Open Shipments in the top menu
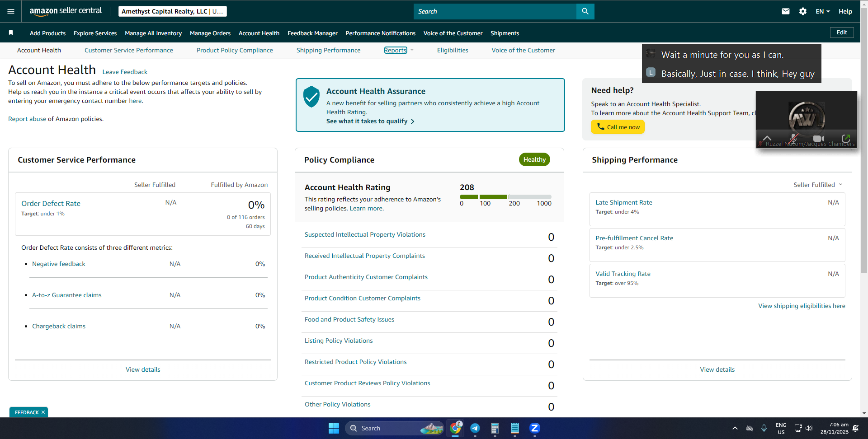Image resolution: width=868 pixels, height=439 pixels. tap(505, 33)
